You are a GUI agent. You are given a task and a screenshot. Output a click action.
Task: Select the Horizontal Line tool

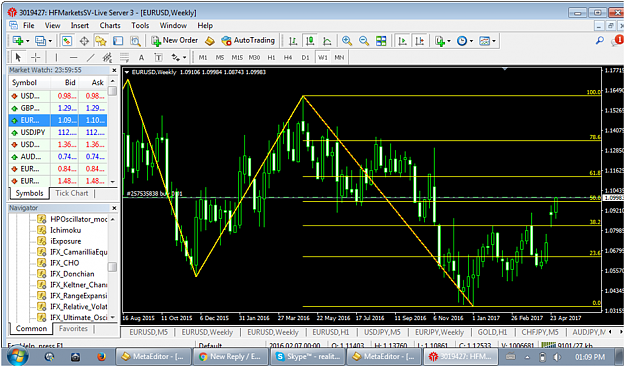pyautogui.click(x=73, y=57)
